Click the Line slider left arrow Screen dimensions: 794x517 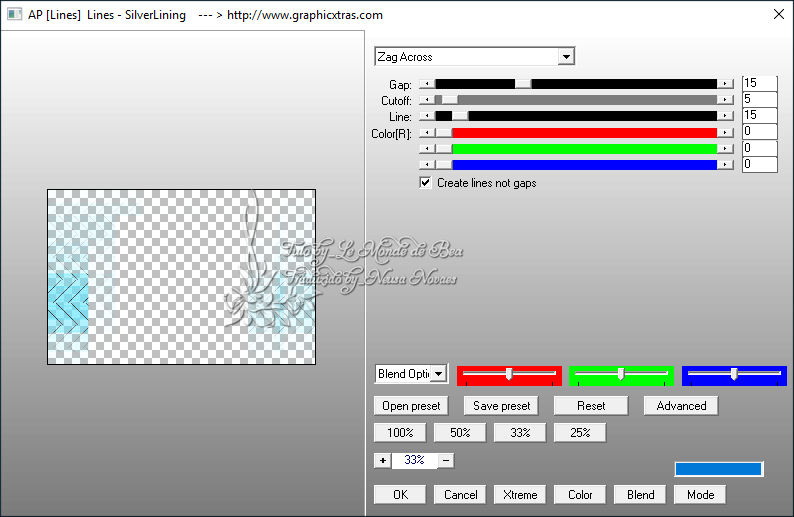point(427,116)
